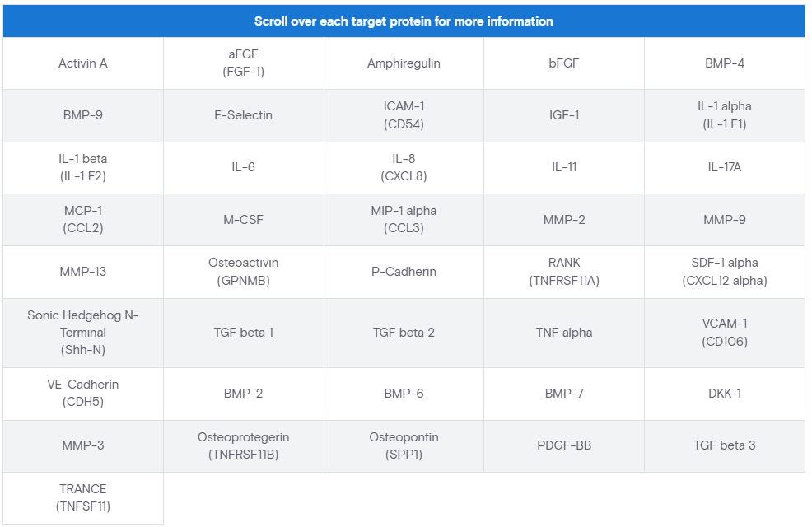Click Osteoactivin (GPNMB) cell
812x527 pixels.
(243, 272)
